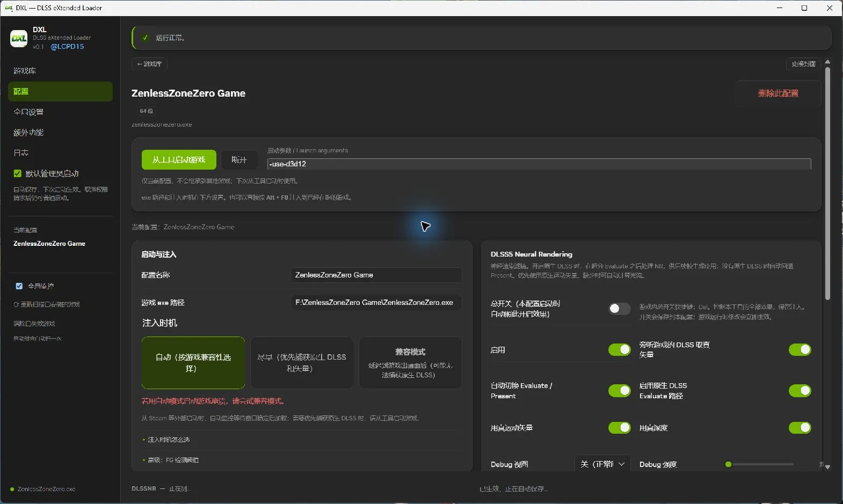Click the green checkmark status icon
Screen dimensions: 843x504
click(x=145, y=38)
